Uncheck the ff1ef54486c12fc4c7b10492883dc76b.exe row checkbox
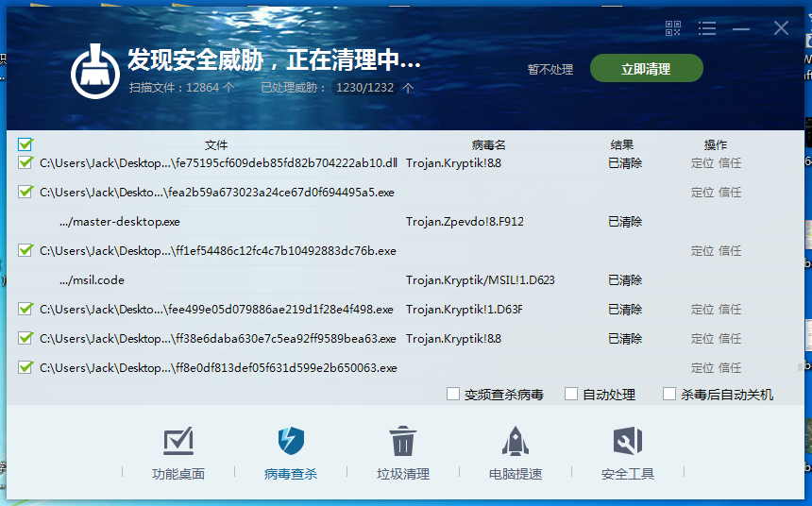Image resolution: width=812 pixels, height=506 pixels. point(25,250)
